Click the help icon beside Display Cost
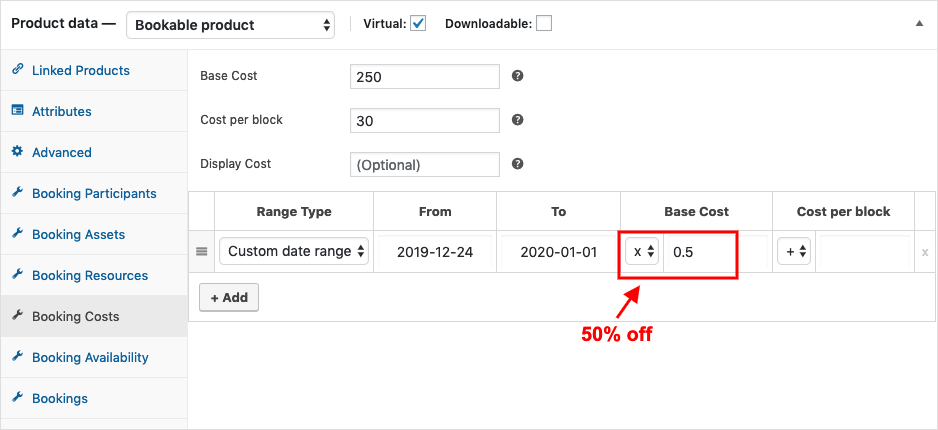The height and width of the screenshot is (430, 938). click(x=518, y=164)
